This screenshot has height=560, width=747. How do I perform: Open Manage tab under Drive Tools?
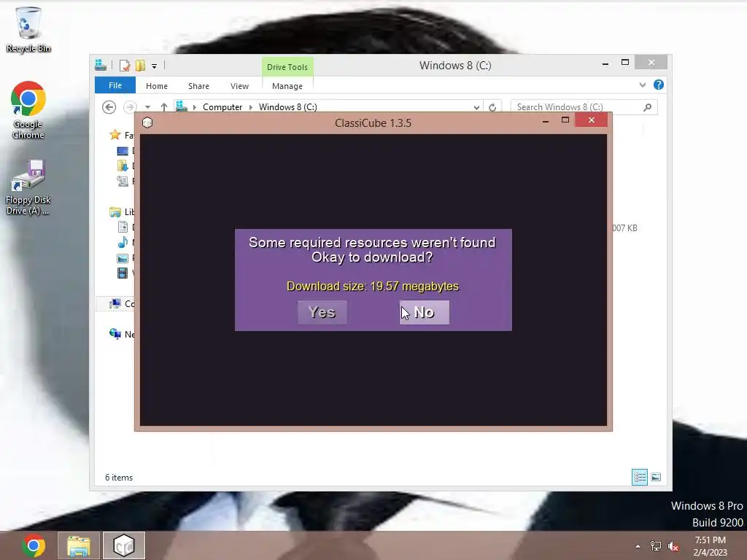click(x=287, y=86)
